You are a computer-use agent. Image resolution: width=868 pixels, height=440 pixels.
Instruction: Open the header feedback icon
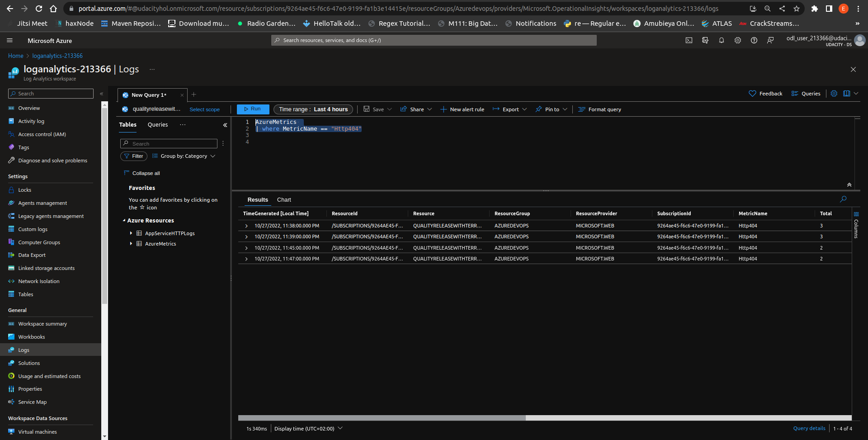click(x=770, y=40)
